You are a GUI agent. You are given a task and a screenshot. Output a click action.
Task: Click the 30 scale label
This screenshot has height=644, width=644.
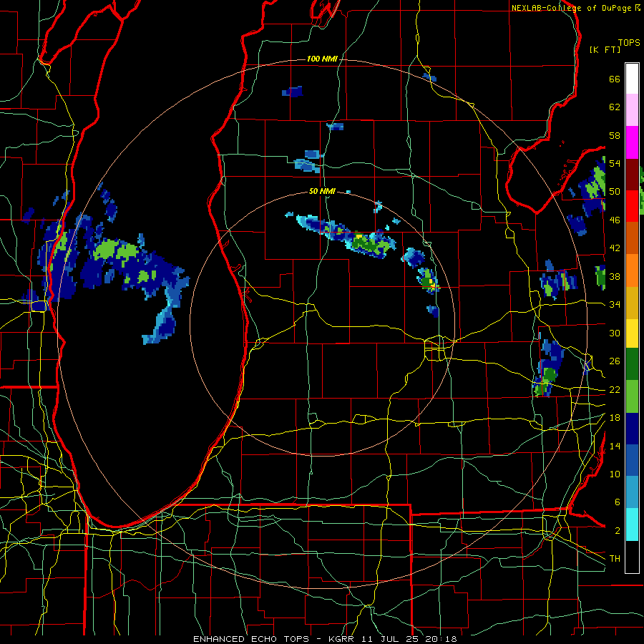[x=615, y=333]
